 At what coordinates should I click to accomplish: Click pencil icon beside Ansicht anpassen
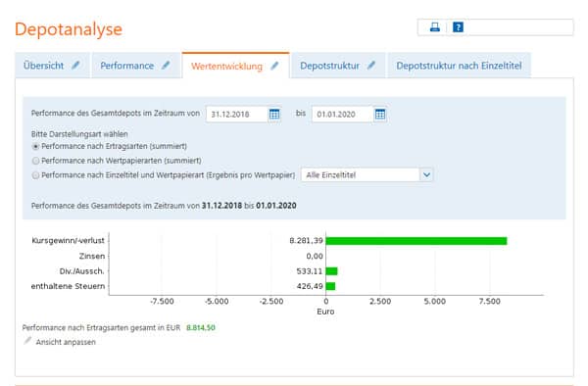tap(27, 341)
